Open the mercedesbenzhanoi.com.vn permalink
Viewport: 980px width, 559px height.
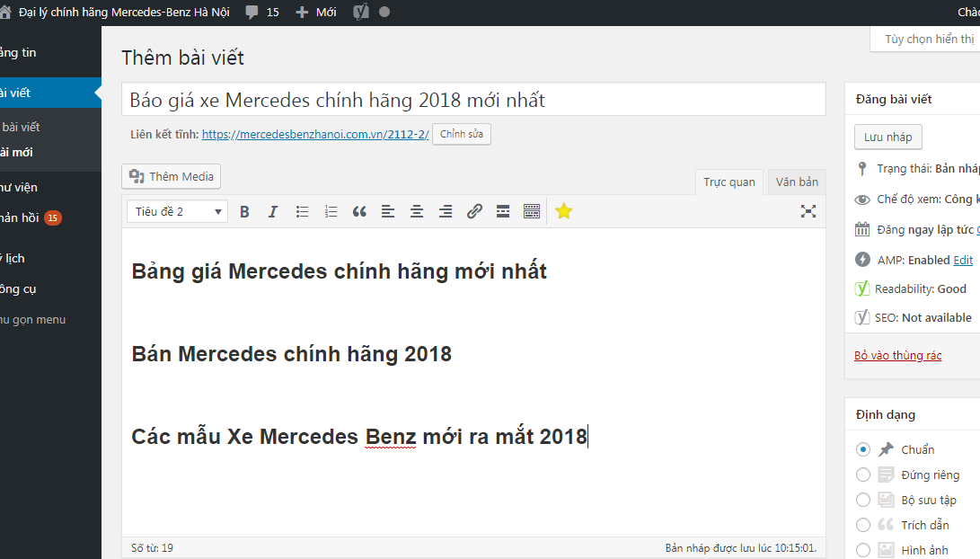(315, 135)
